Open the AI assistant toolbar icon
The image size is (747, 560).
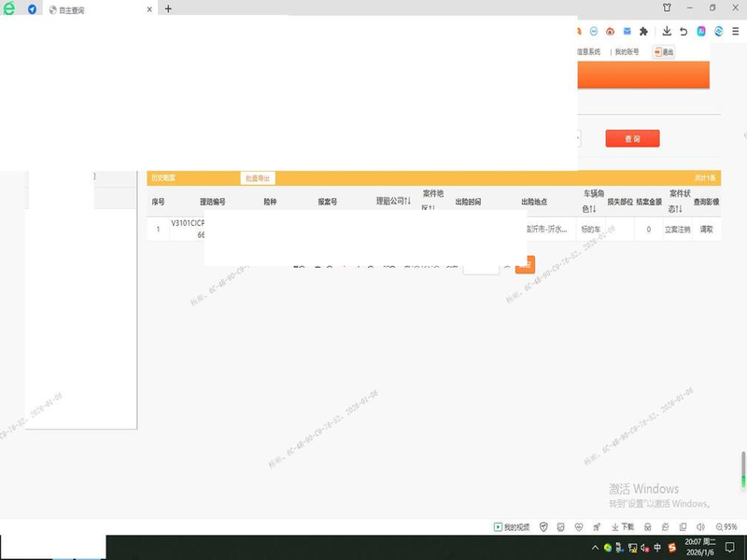pyautogui.click(x=701, y=31)
